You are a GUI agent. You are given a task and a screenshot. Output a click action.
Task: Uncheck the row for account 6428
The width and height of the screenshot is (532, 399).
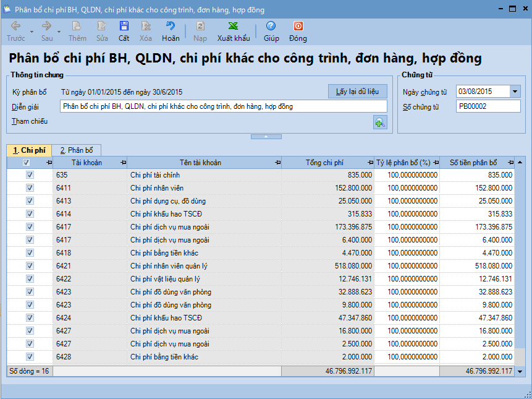(x=30, y=356)
